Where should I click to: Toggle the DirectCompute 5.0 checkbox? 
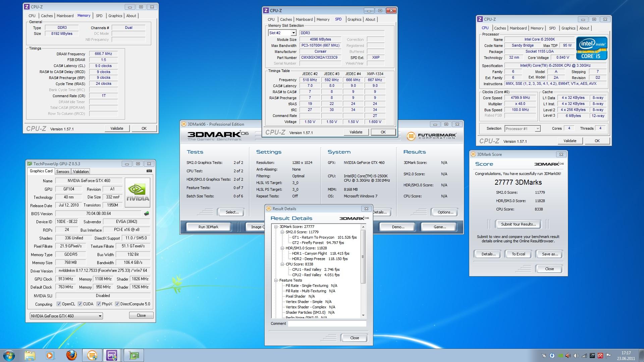tap(117, 304)
